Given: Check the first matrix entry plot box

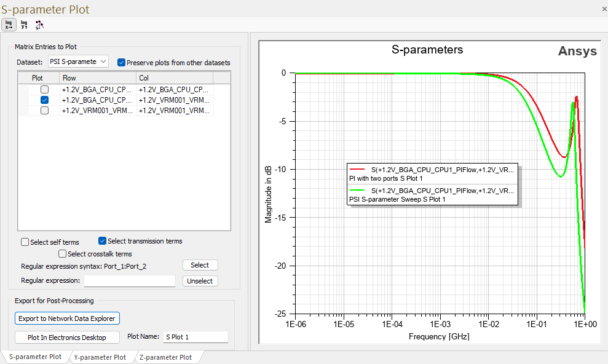Looking at the screenshot, I should pos(44,89).
